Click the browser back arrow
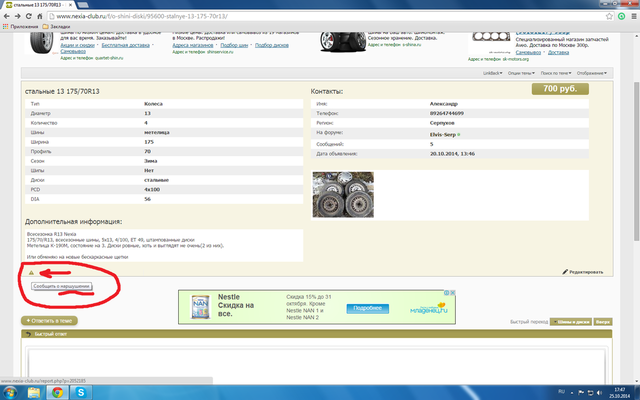The image size is (640, 400). 9,18
